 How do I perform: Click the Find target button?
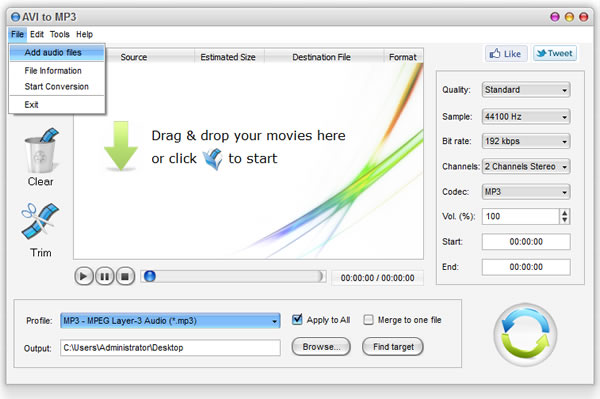coord(393,347)
